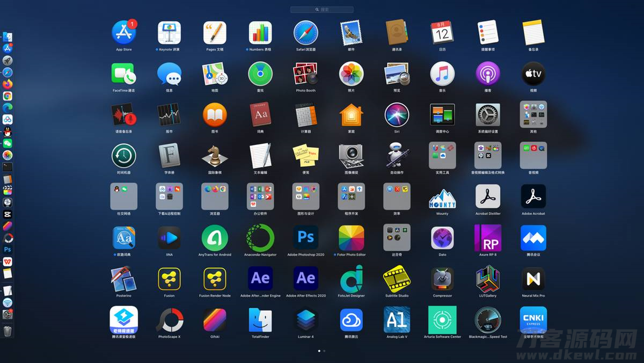
Task: Open App Store in the Launchpad grid
Action: [123, 33]
